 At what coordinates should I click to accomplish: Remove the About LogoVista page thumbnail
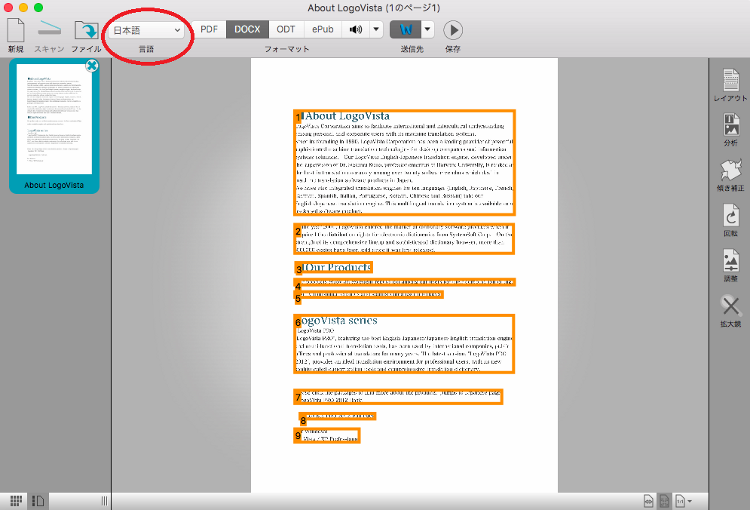coord(92,66)
